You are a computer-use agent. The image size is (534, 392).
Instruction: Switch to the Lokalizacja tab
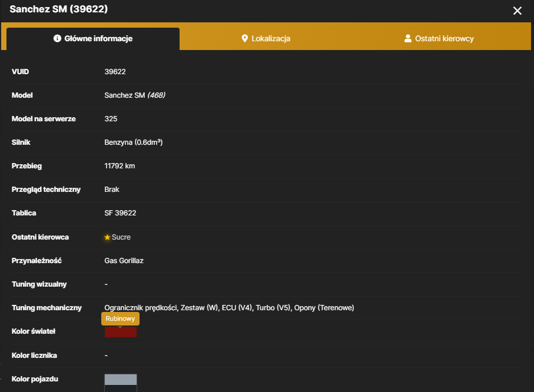[266, 38]
